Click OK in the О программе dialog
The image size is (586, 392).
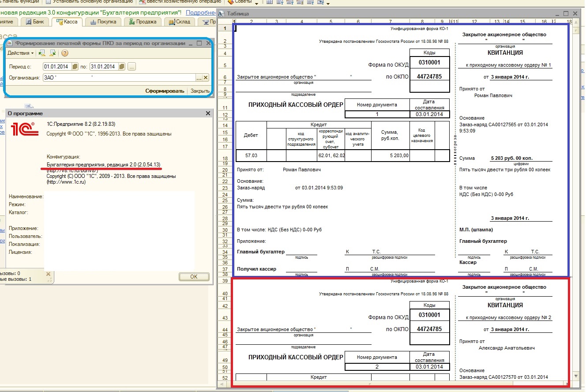[x=194, y=276]
